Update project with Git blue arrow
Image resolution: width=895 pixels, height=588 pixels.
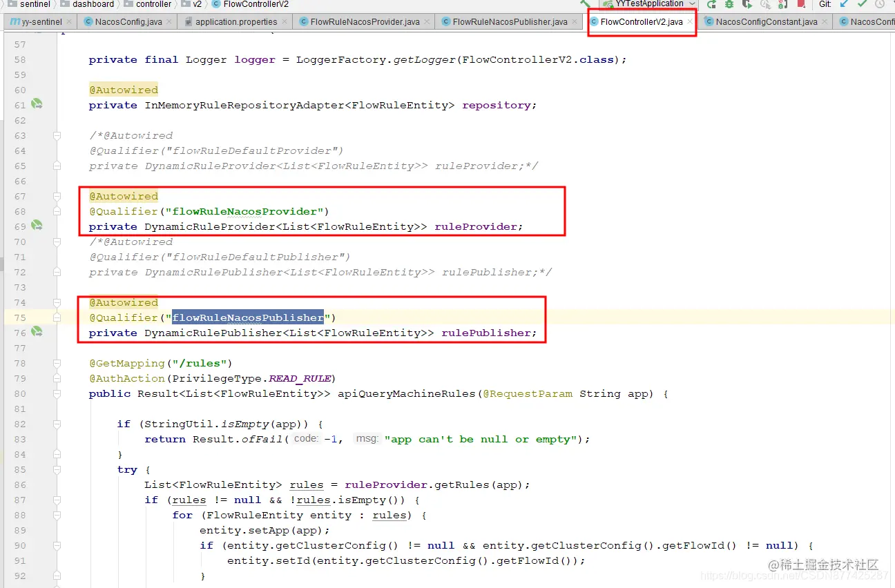click(x=844, y=4)
